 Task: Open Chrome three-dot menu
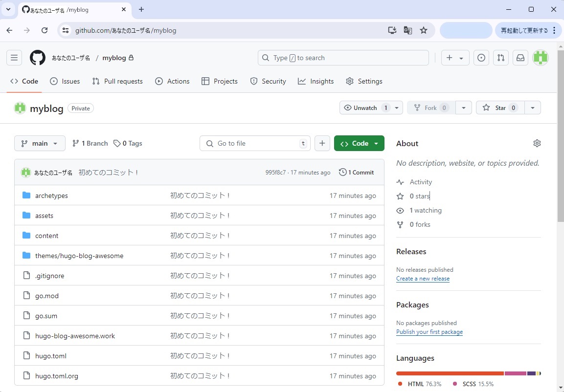point(554,30)
